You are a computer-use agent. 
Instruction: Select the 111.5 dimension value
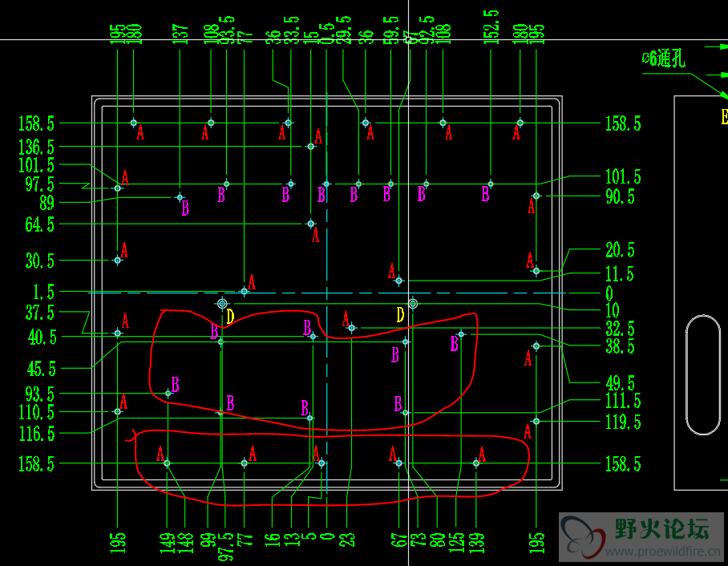point(623,401)
